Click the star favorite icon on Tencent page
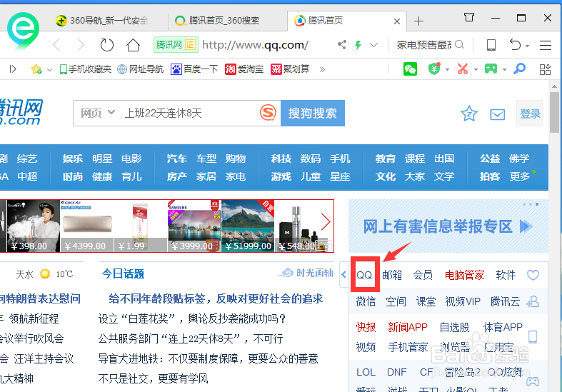This screenshot has height=392, width=562. (x=469, y=114)
